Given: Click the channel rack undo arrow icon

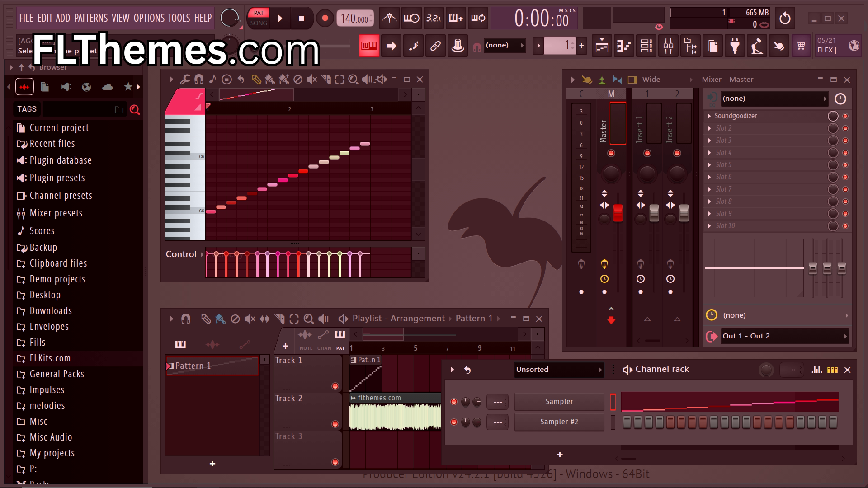Looking at the screenshot, I should pos(467,370).
